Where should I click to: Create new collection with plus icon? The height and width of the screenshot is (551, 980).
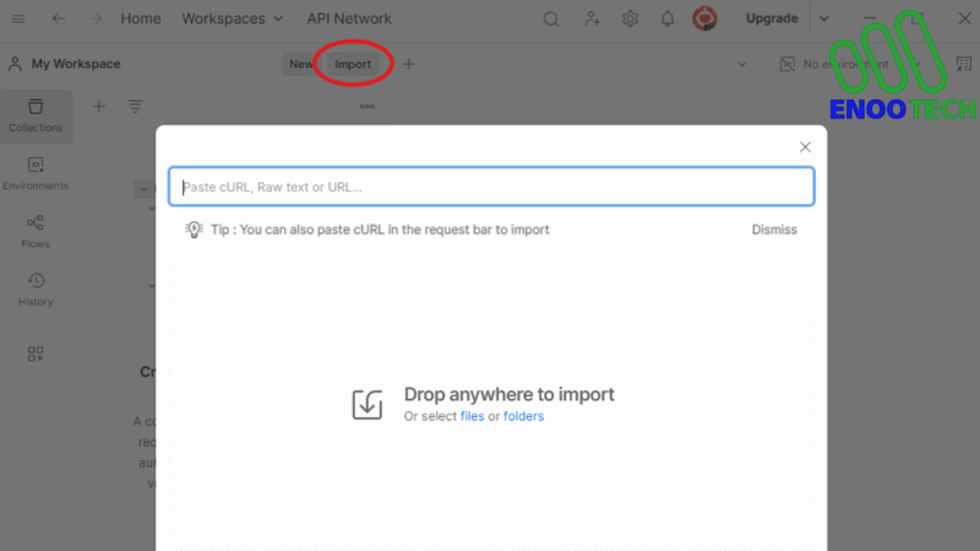tap(99, 107)
